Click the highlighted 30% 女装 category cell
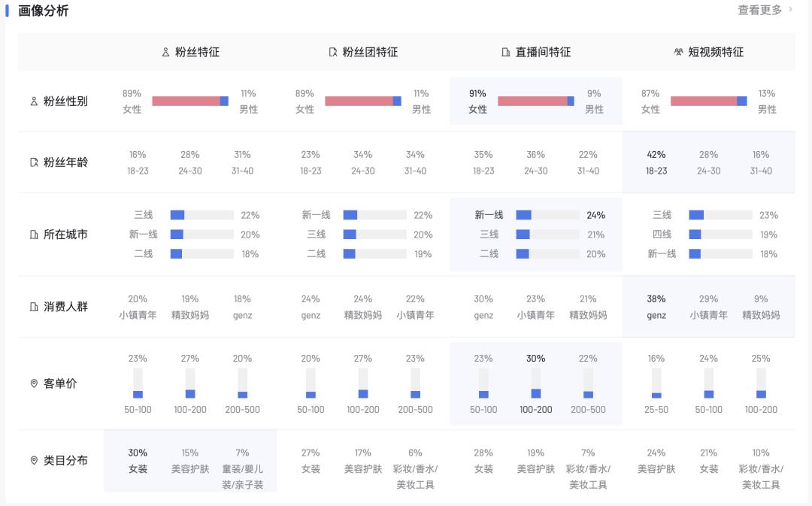Image resolution: width=812 pixels, height=506 pixels. [x=138, y=461]
